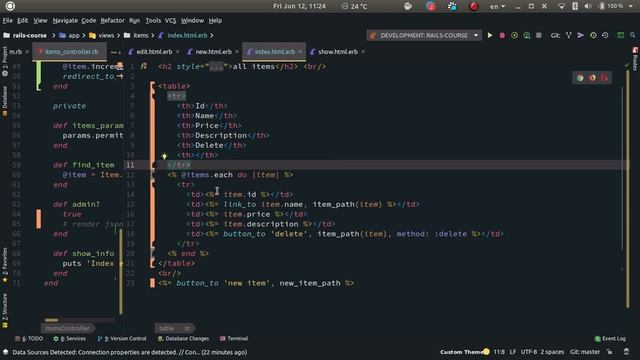Open system menu arrow near battery

tap(631, 6)
